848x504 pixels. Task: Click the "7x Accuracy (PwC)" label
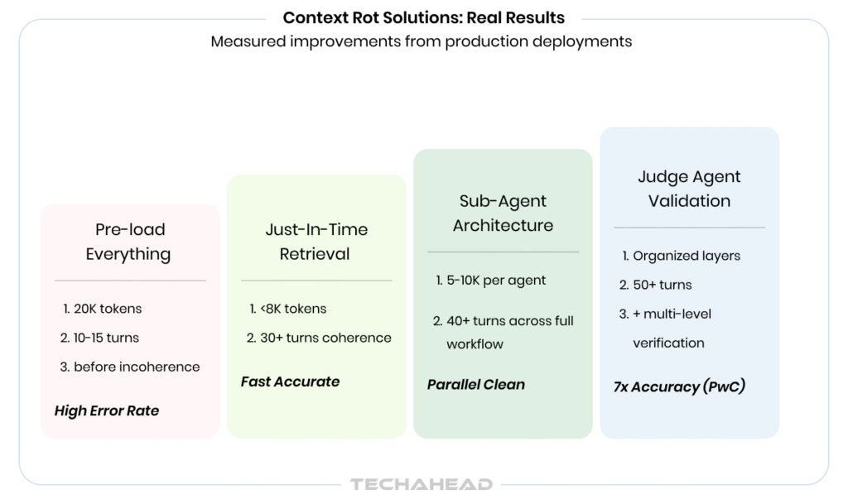tap(680, 386)
